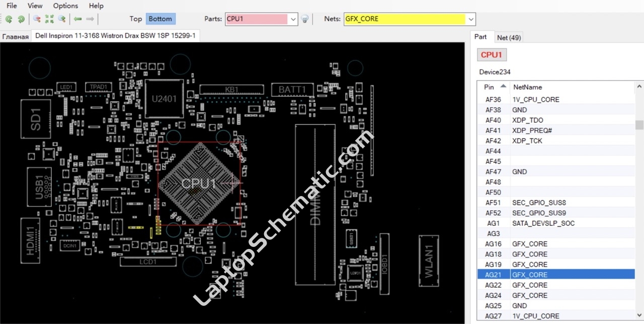This screenshot has height=324, width=644.
Task: Click the zoom out magnifier icon
Action: tap(37, 19)
